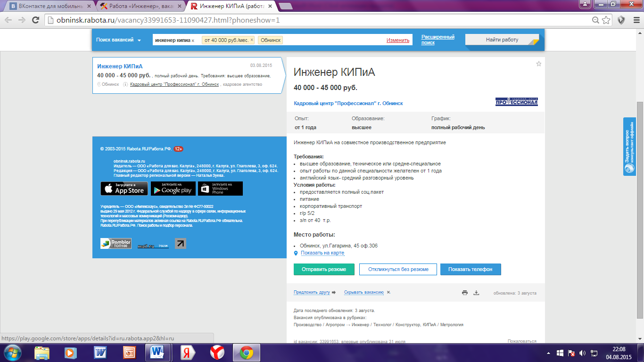This screenshot has width=644, height=362.
Task: Switch to the open Word document in taskbar
Action: tap(158, 353)
